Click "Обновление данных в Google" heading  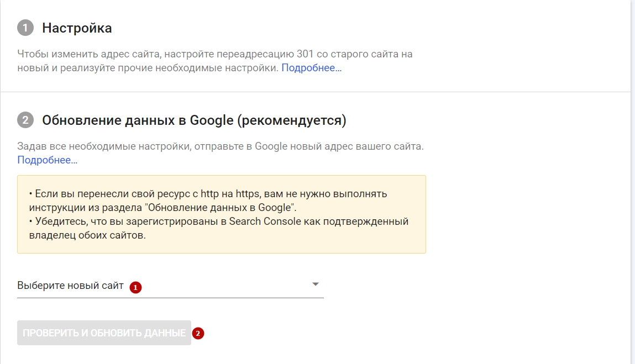(138, 120)
